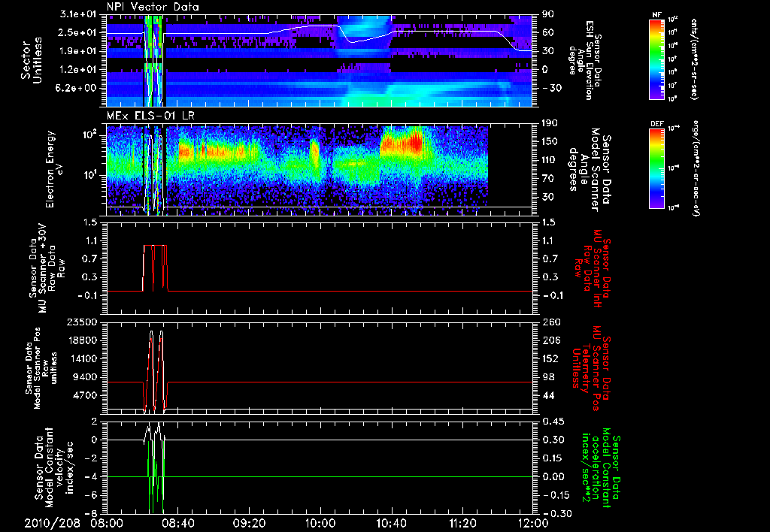Click the 2.5e+01 sector tick value
This screenshot has width=770, height=532.
click(x=76, y=32)
